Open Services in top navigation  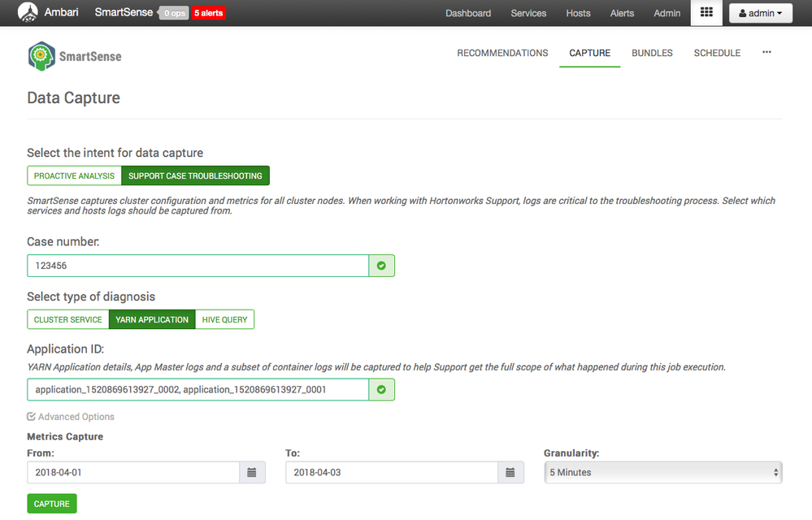[528, 14]
